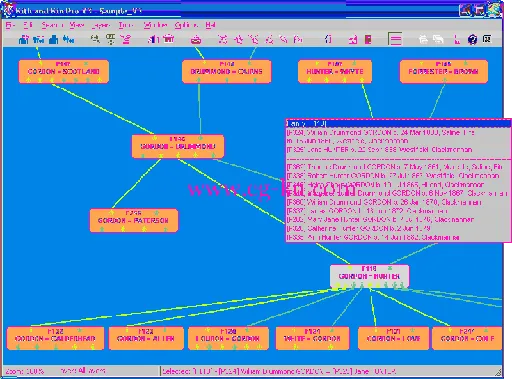The height and width of the screenshot is (379, 512).
Task: Open the Options menu
Action: [x=186, y=25]
